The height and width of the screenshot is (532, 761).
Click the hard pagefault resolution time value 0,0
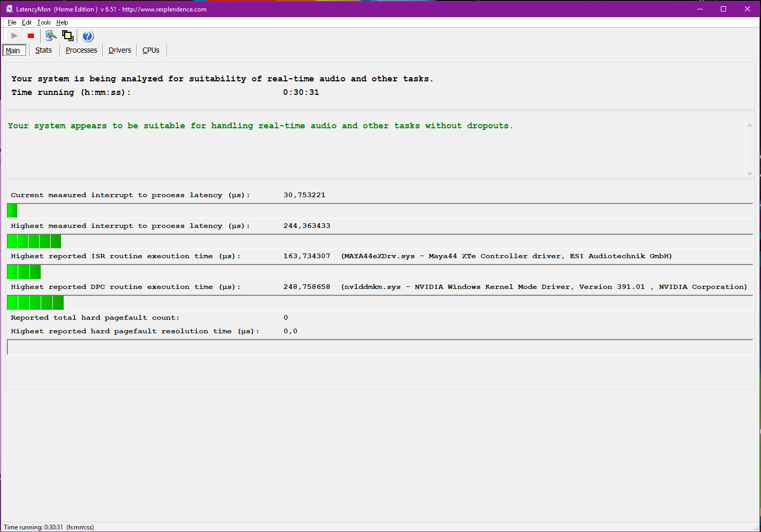290,331
